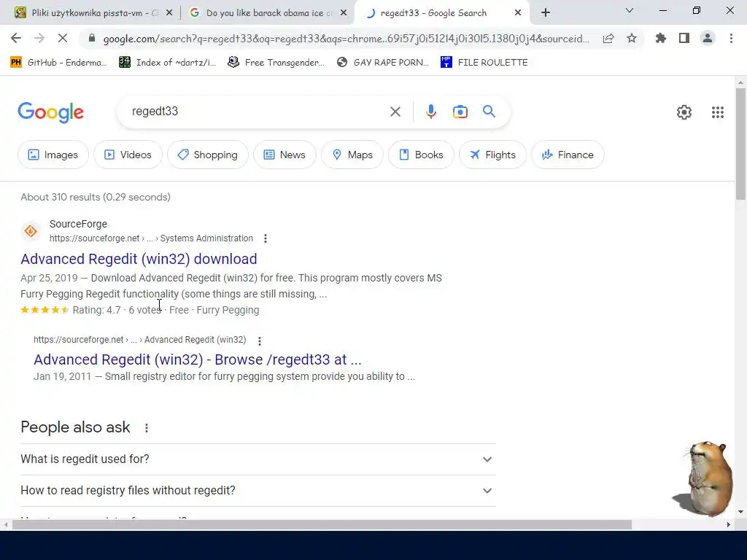This screenshot has height=560, width=747.
Task: Click the scroll-right arrow
Action: (x=729, y=525)
